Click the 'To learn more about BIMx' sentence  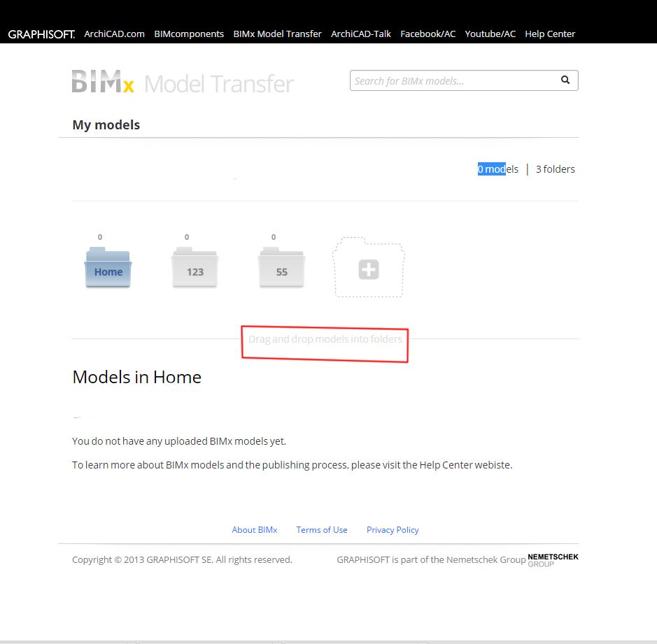pyautogui.click(x=292, y=465)
